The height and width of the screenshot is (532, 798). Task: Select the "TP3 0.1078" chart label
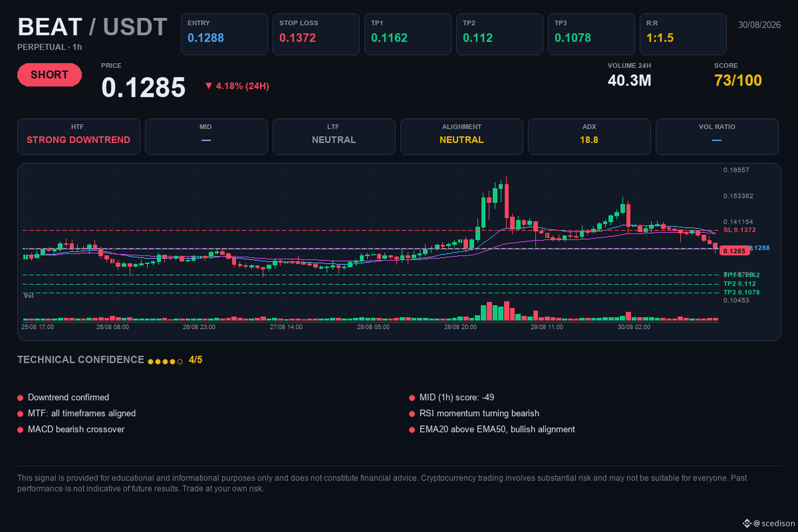point(741,293)
